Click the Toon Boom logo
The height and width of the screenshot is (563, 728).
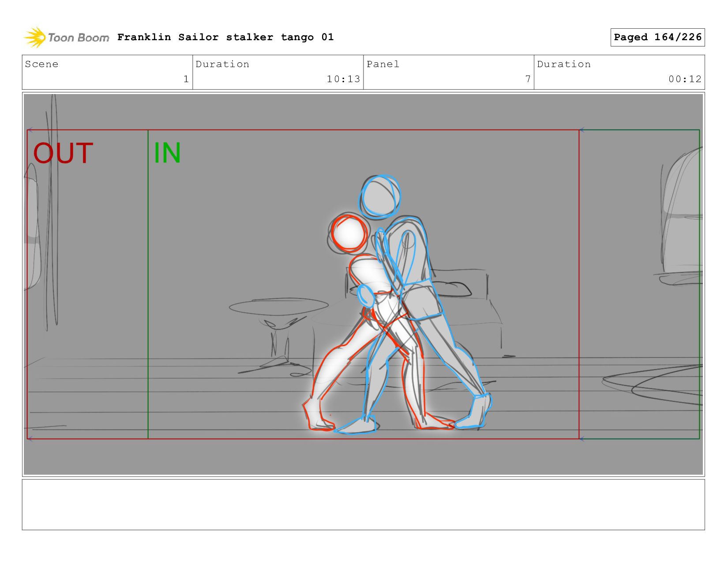[66, 38]
